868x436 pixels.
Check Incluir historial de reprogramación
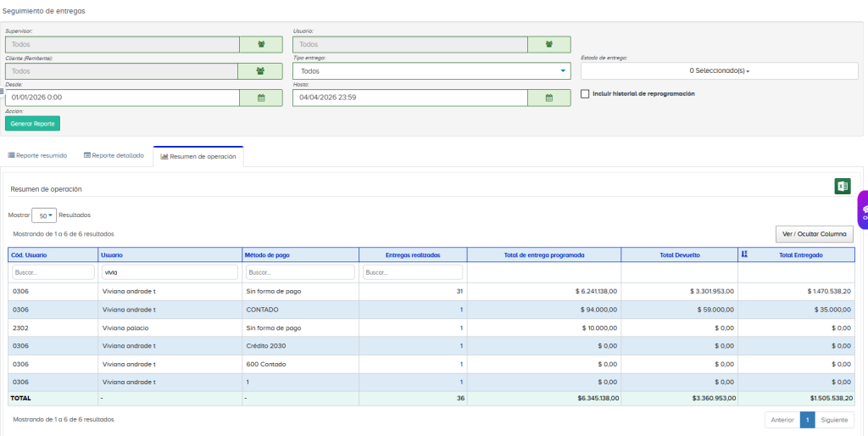(585, 93)
